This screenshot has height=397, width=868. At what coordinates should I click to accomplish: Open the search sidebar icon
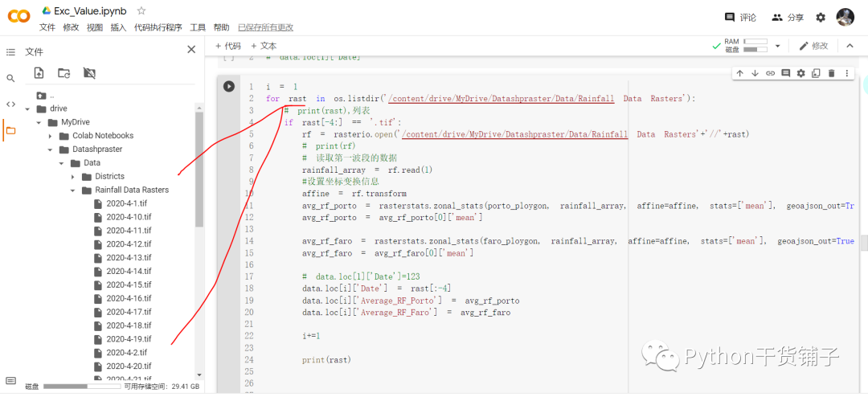pos(10,78)
